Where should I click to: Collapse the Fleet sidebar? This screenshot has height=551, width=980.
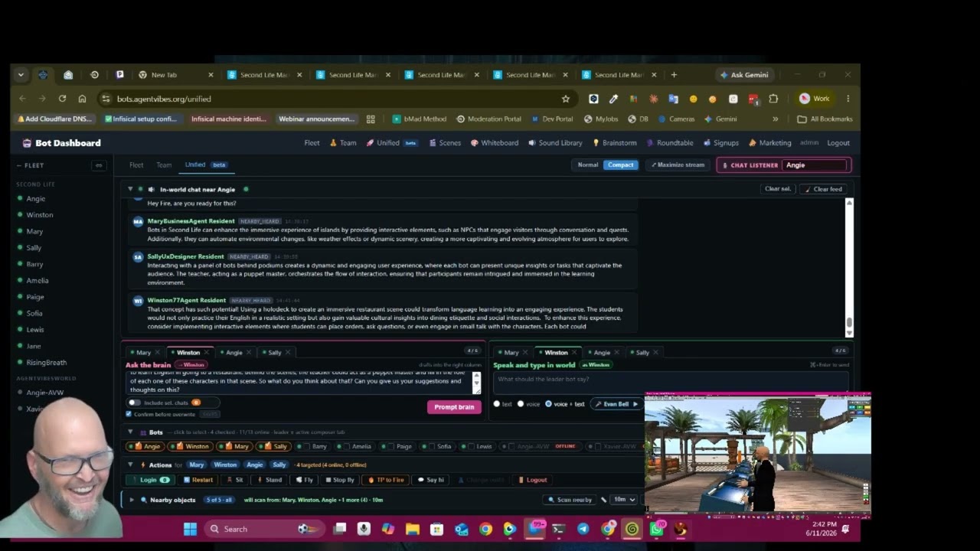point(98,165)
